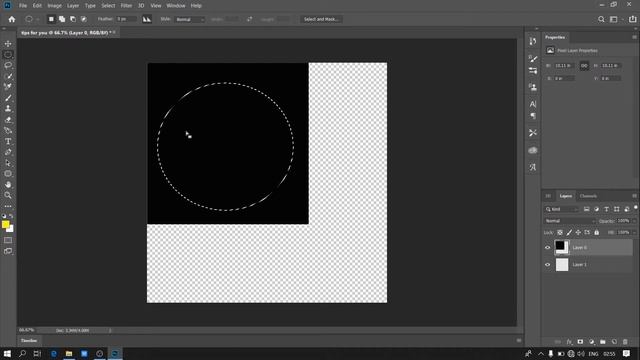Activate the Horizontal Type tool

point(8,141)
